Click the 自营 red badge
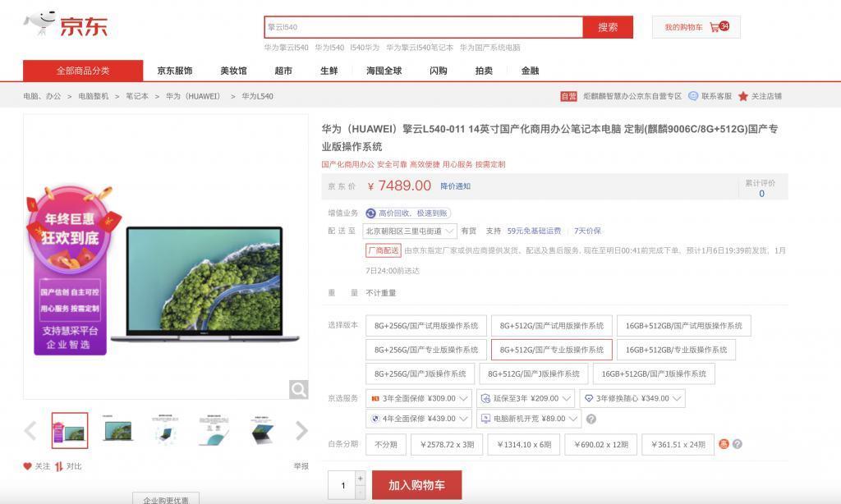Screen dimensions: 841x504 click(568, 96)
